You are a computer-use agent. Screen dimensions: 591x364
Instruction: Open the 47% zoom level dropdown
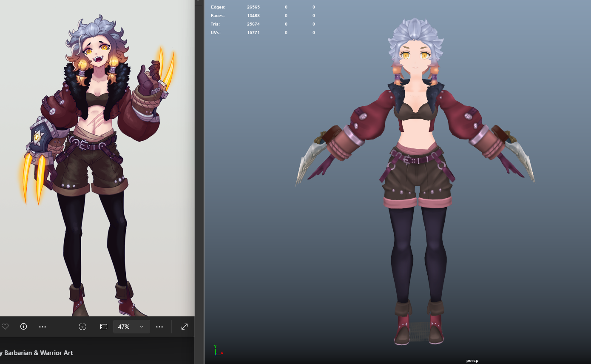(x=131, y=327)
